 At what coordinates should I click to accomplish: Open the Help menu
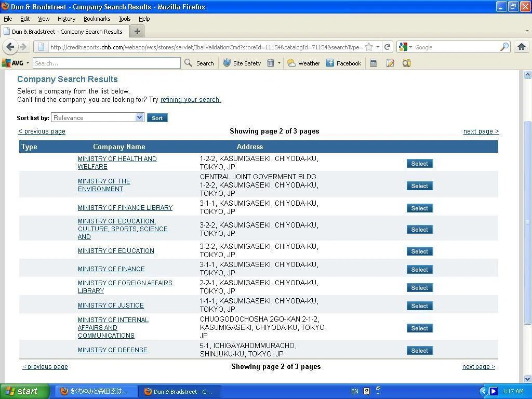(144, 19)
